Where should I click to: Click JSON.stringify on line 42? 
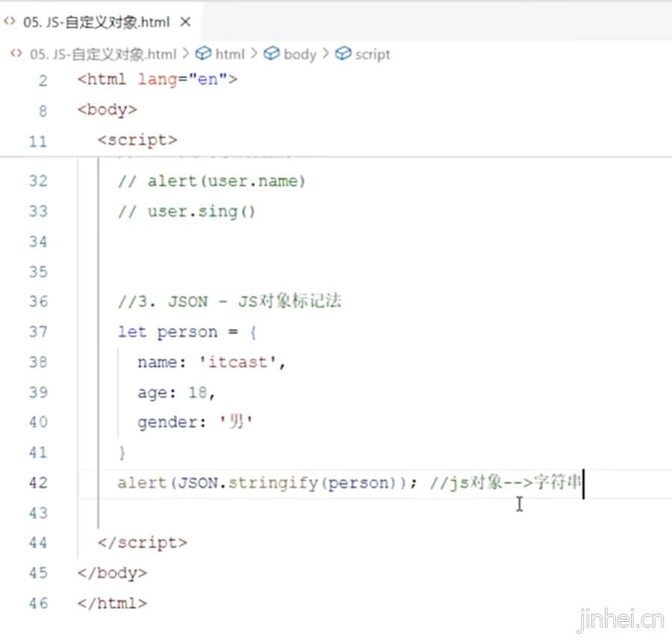(248, 484)
